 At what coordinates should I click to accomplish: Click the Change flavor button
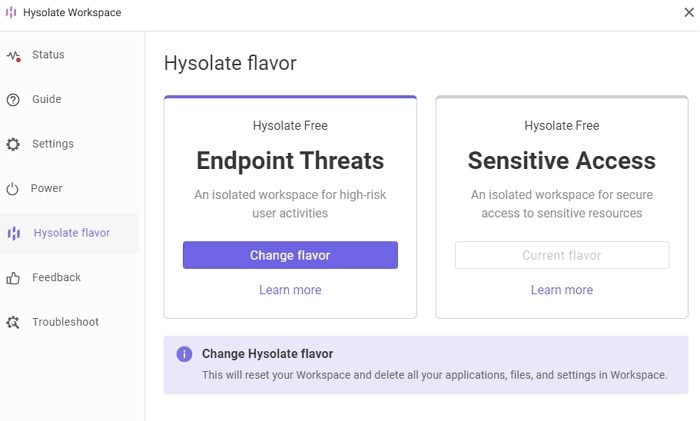290,255
